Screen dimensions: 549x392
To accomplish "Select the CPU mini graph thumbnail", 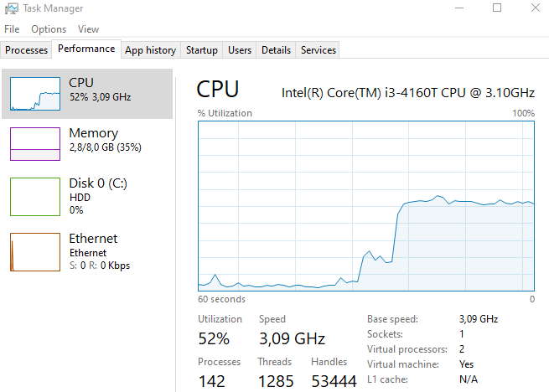I will click(35, 94).
